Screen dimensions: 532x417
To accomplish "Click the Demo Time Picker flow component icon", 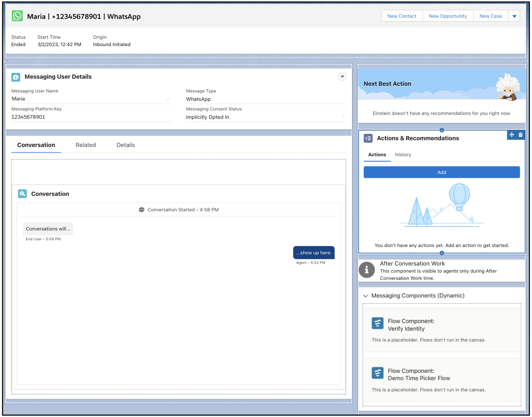I will [377, 373].
